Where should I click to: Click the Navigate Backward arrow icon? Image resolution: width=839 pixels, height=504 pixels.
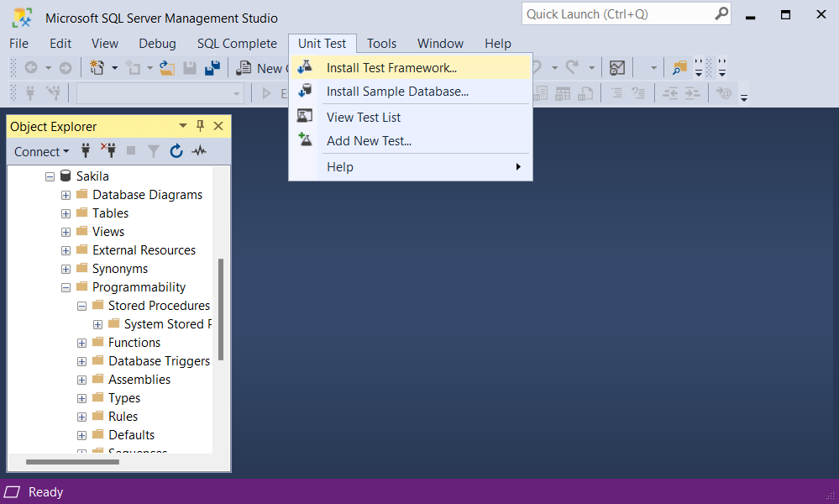click(x=31, y=68)
